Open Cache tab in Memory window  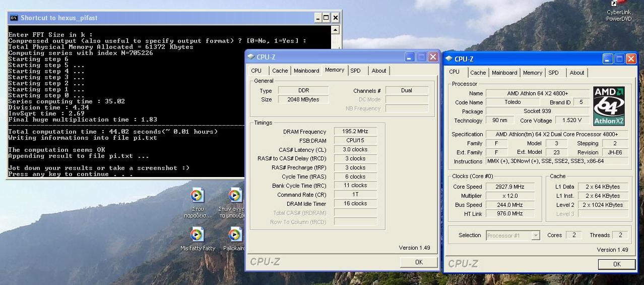[280, 71]
